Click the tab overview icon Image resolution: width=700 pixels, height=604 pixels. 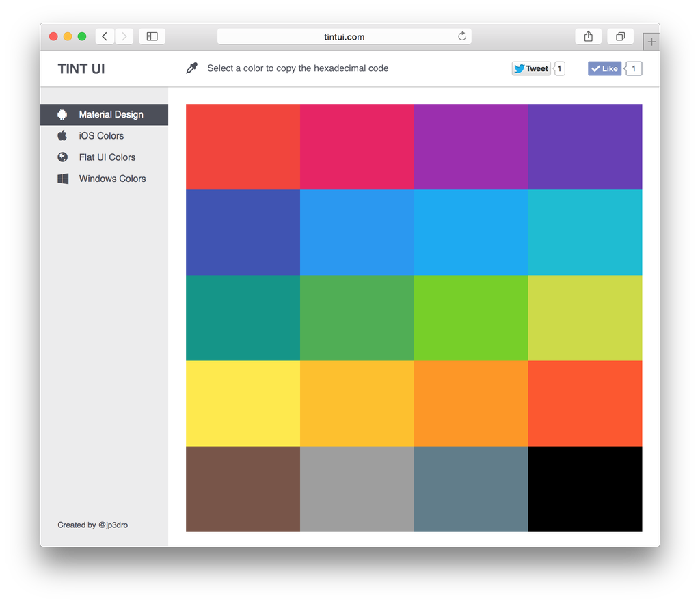tap(620, 36)
